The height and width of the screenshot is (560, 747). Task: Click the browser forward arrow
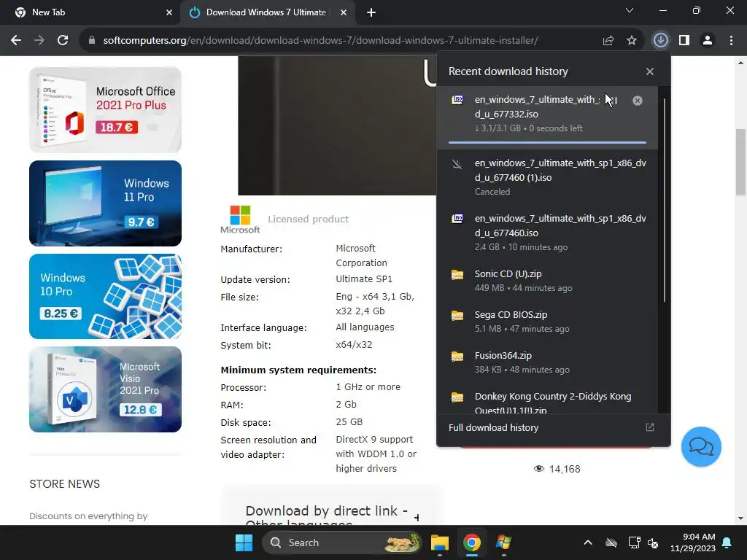pos(39,41)
